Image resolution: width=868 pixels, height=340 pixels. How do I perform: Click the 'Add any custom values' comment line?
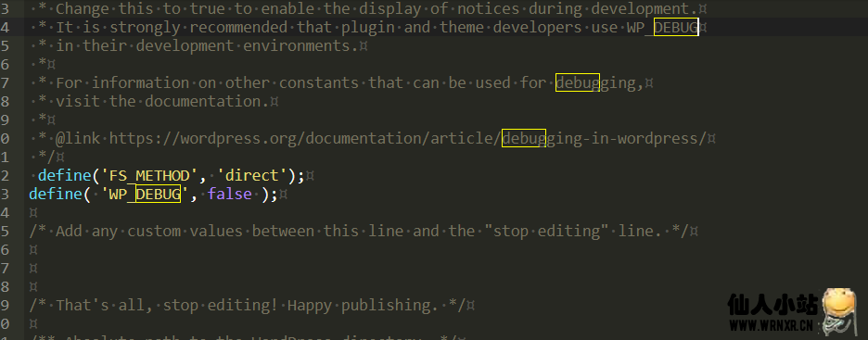[359, 231]
